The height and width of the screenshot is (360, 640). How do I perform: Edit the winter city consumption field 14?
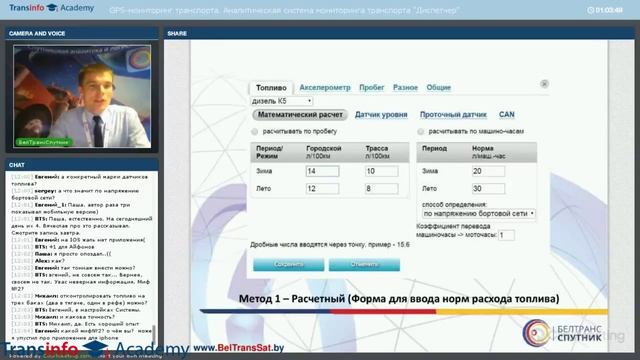tap(322, 171)
